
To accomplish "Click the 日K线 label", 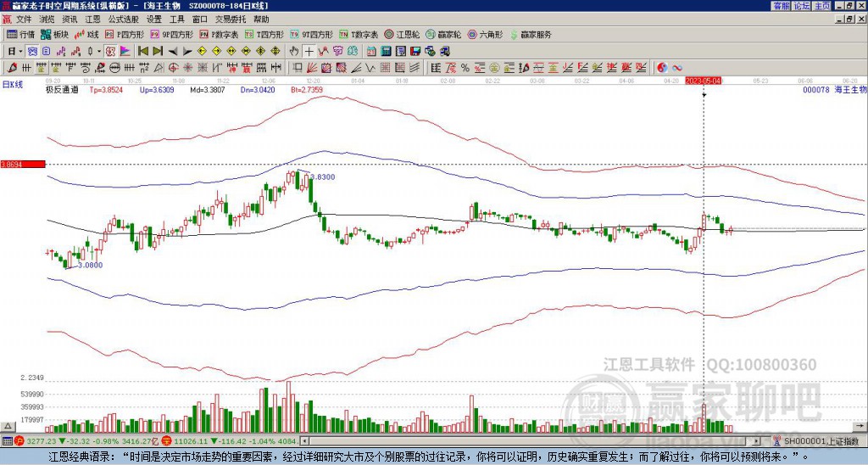I will coord(12,85).
